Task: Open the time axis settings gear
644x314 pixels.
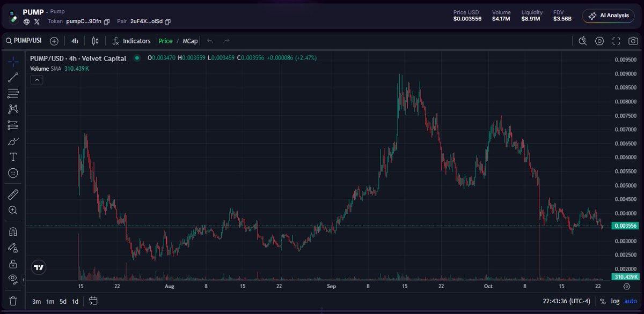Action: pyautogui.click(x=626, y=287)
